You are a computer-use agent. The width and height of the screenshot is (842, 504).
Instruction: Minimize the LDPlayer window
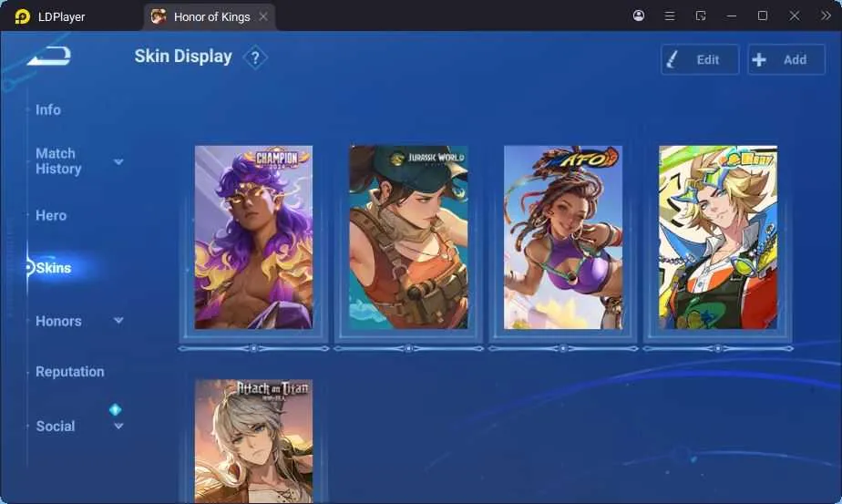(x=732, y=16)
